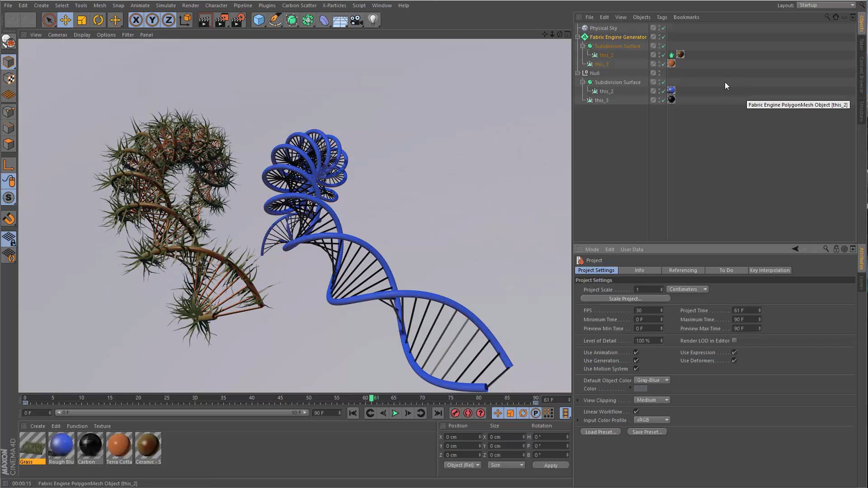
Task: Select the Subdivision Surface generator icon
Action: (292, 20)
